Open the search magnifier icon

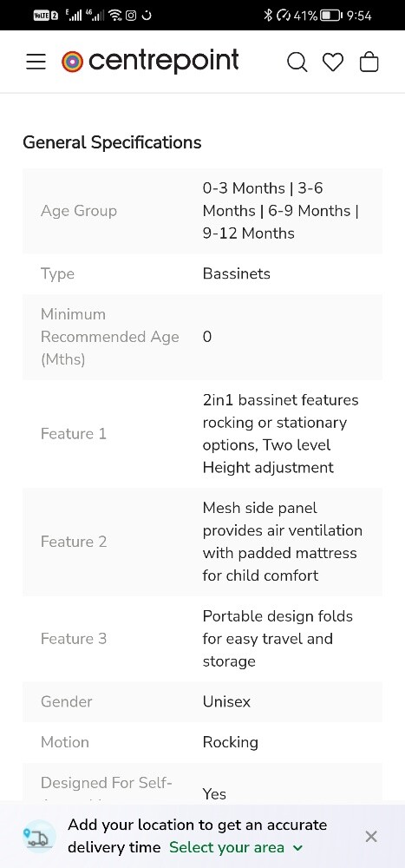tap(297, 62)
